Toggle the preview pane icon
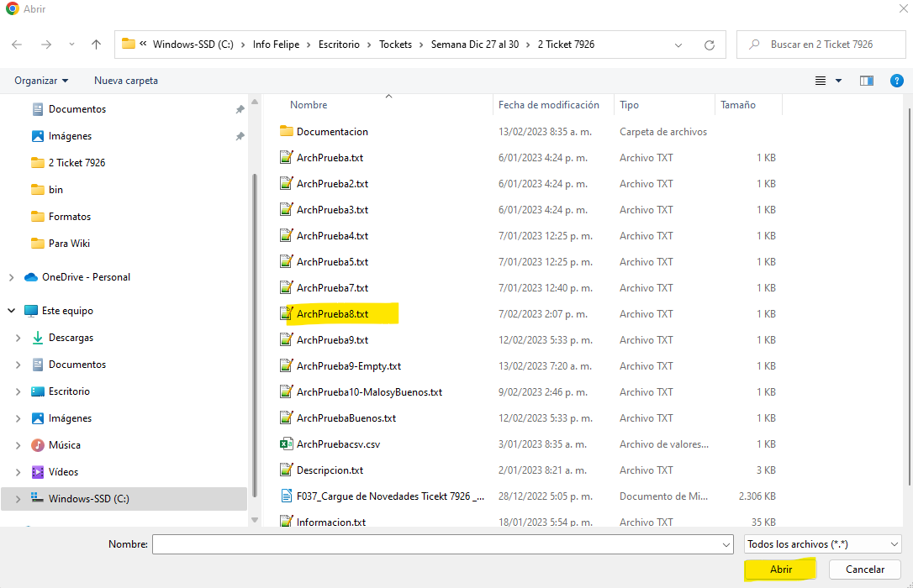913x588 pixels. coord(867,81)
